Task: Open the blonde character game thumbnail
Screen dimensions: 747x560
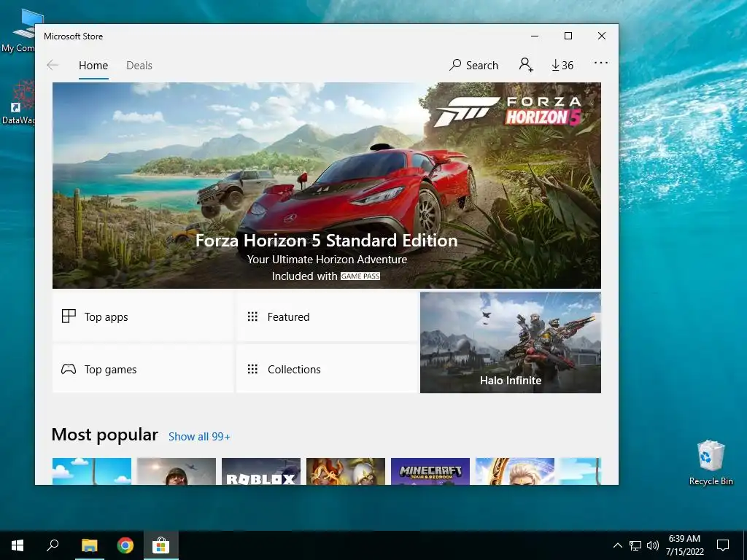Action: click(515, 472)
